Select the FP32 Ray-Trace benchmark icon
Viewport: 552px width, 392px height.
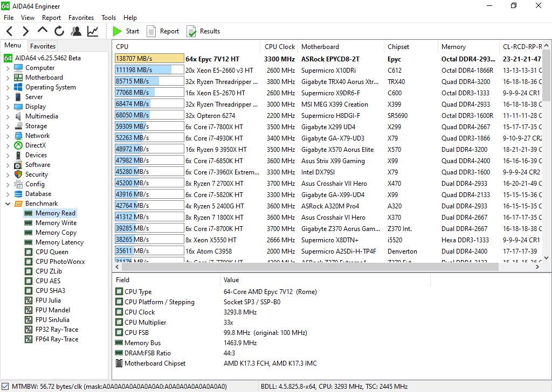[x=28, y=330]
